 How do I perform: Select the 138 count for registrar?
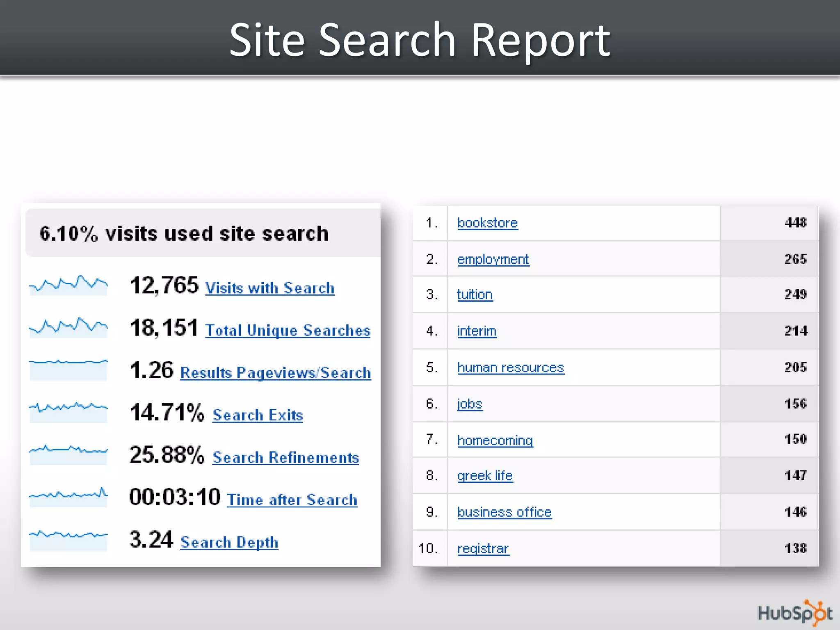tap(796, 549)
